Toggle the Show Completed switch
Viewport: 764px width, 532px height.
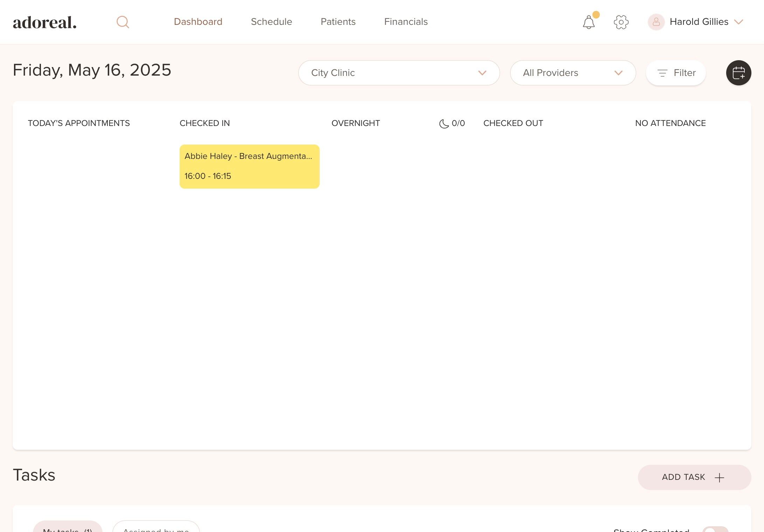pyautogui.click(x=715, y=529)
